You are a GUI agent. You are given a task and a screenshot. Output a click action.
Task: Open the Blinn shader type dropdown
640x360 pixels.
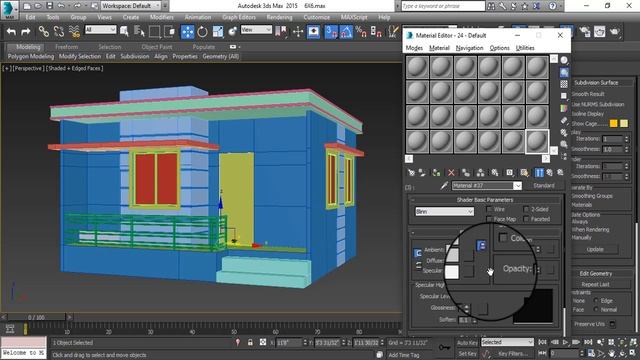click(x=444, y=211)
